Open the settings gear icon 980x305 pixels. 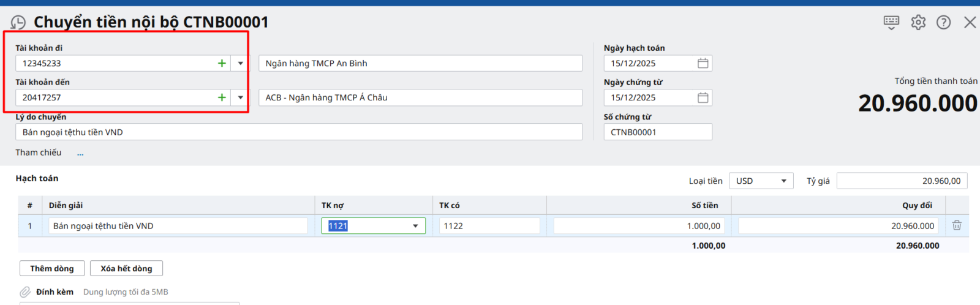click(918, 23)
